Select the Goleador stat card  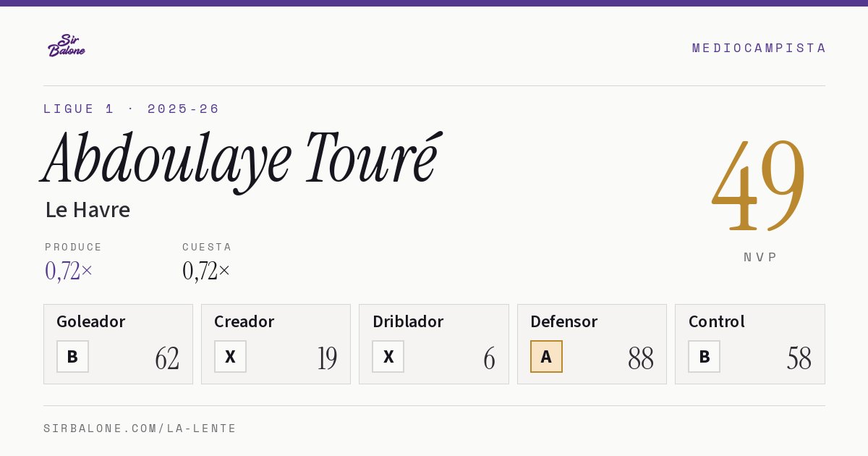coord(118,344)
